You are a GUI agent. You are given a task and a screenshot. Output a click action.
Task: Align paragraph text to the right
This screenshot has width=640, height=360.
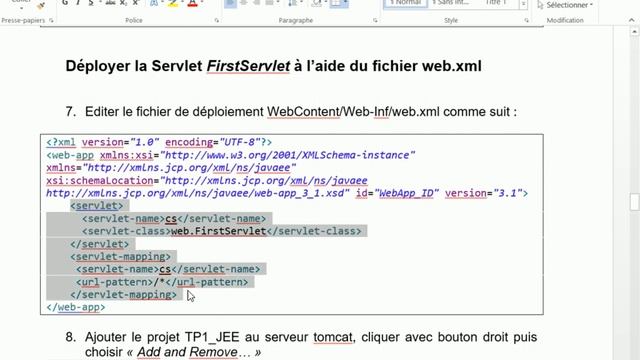(x=257, y=3)
